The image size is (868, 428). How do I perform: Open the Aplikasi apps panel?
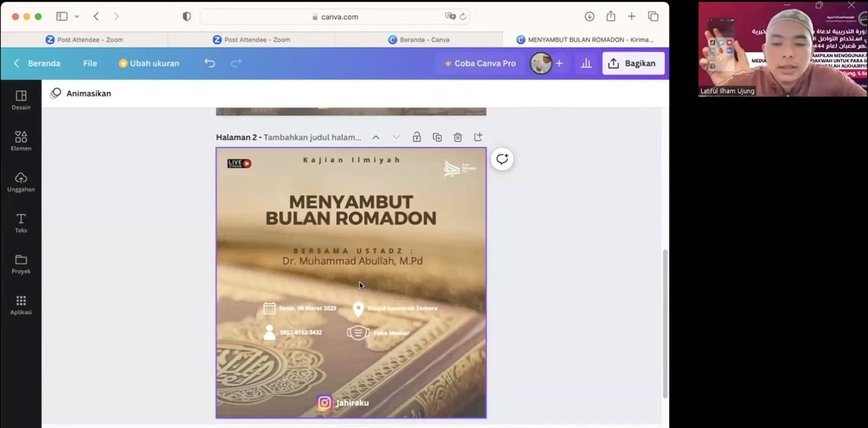coord(21,304)
